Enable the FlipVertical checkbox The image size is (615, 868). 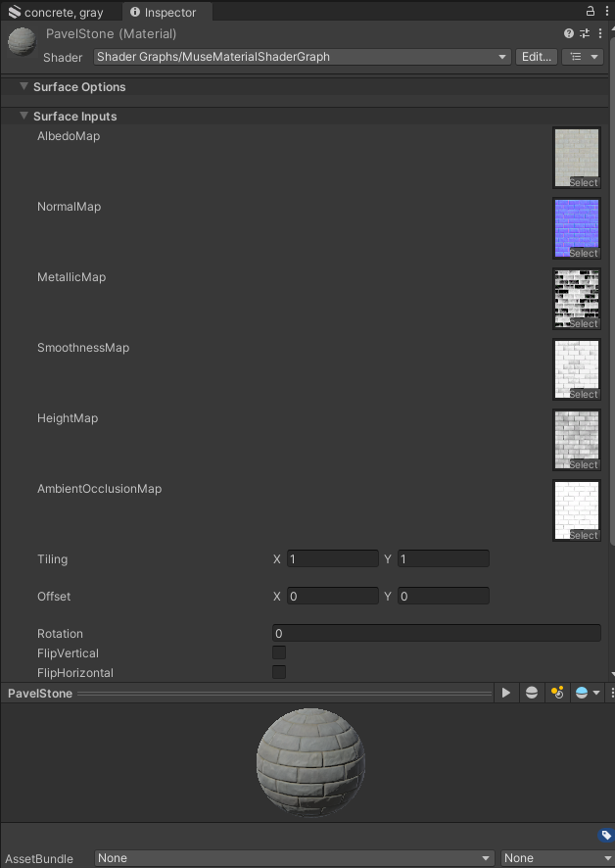pyautogui.click(x=279, y=652)
